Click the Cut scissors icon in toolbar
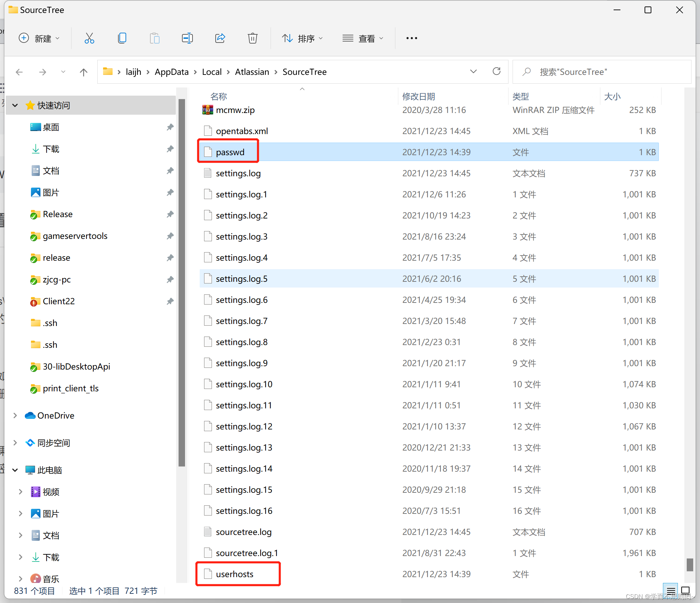Image resolution: width=700 pixels, height=603 pixels. [89, 38]
